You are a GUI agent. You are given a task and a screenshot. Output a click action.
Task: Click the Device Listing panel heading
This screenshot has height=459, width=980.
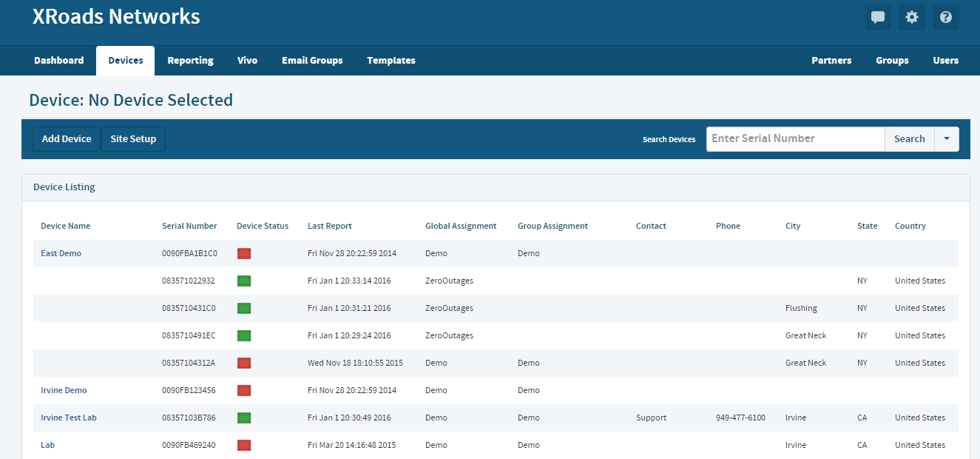[x=64, y=187]
